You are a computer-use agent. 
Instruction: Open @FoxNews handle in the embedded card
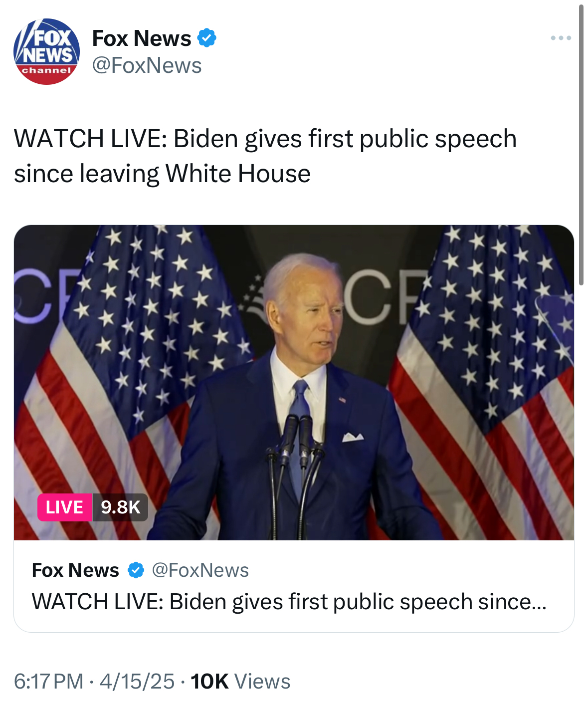(200, 570)
